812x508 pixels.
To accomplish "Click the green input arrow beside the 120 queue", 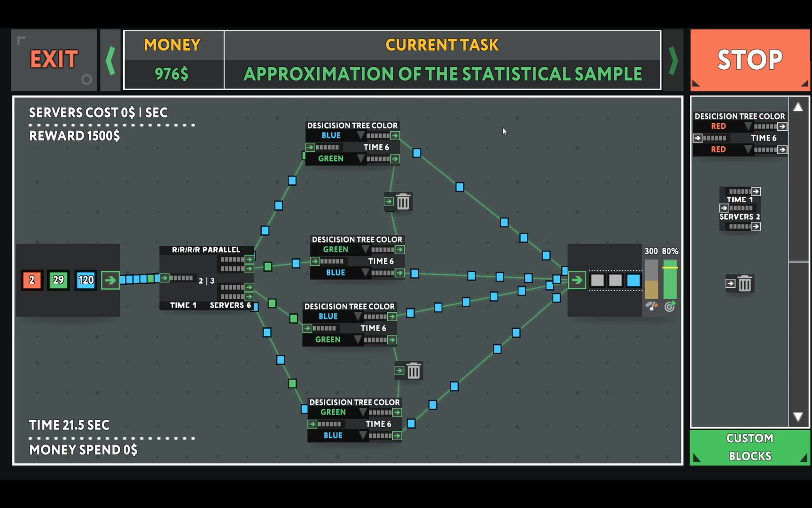I will [111, 280].
